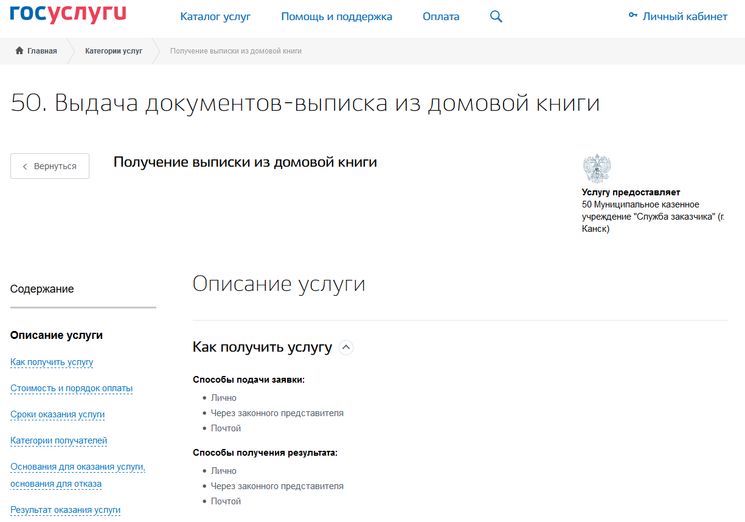Open Личный кабинет
The height and width of the screenshot is (522, 745).
[685, 16]
